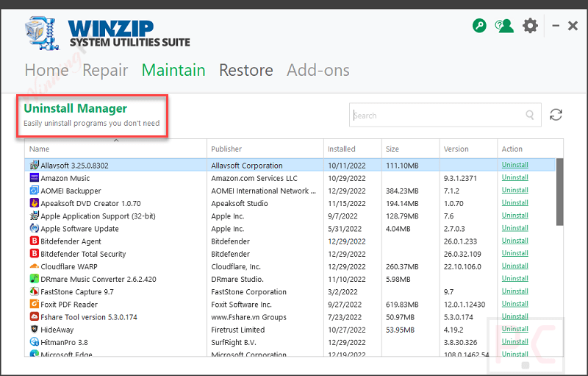Sort programs by Size column header
Viewport: 588px width, 376px height.
point(392,149)
